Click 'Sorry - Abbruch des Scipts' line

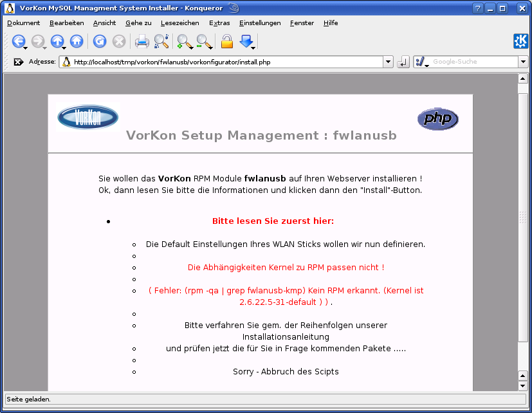(286, 372)
